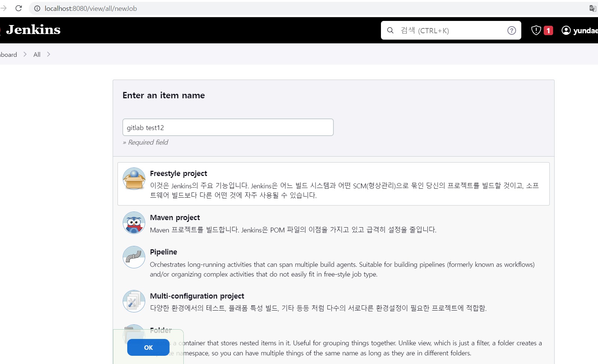Open the yundae user profile
The width and height of the screenshot is (598, 364).
pyautogui.click(x=580, y=31)
